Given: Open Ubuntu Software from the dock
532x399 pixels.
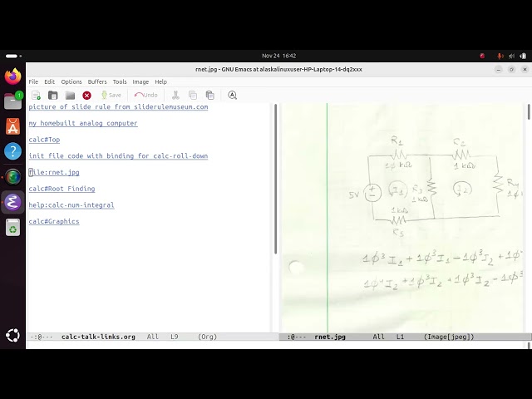Looking at the screenshot, I should click(13, 126).
